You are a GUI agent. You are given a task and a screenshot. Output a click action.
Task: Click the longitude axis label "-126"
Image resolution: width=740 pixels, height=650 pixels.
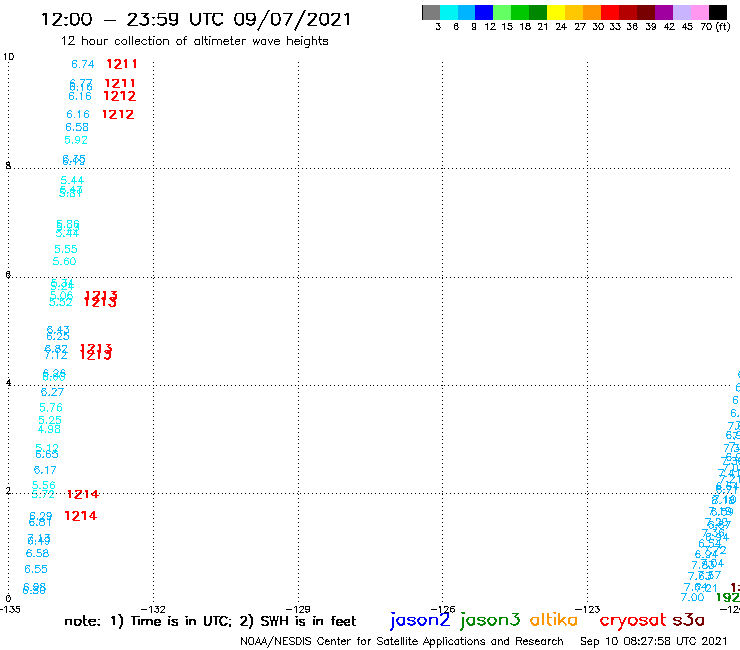(x=443, y=609)
